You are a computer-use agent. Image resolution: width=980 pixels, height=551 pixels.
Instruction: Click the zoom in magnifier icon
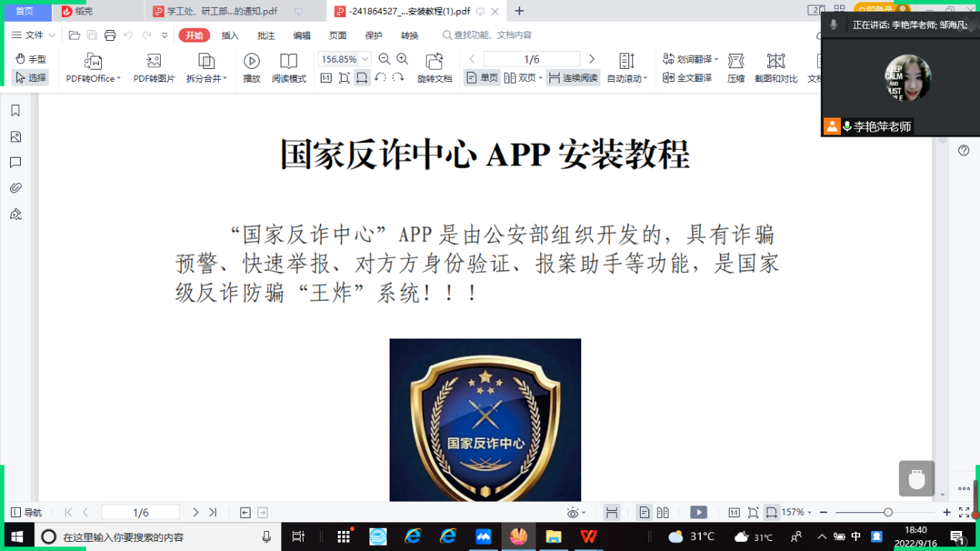(x=402, y=59)
